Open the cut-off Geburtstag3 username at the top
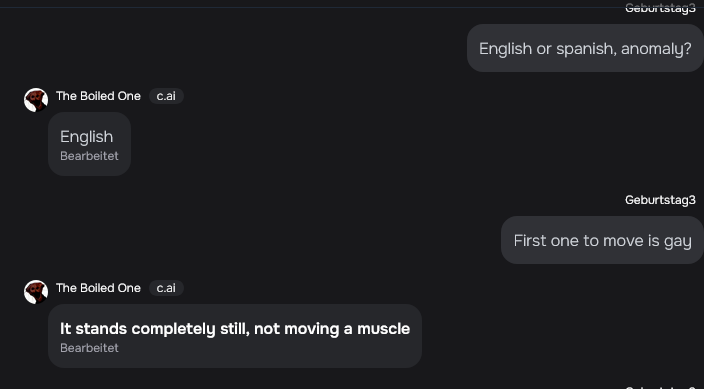The height and width of the screenshot is (389, 704). [x=660, y=8]
